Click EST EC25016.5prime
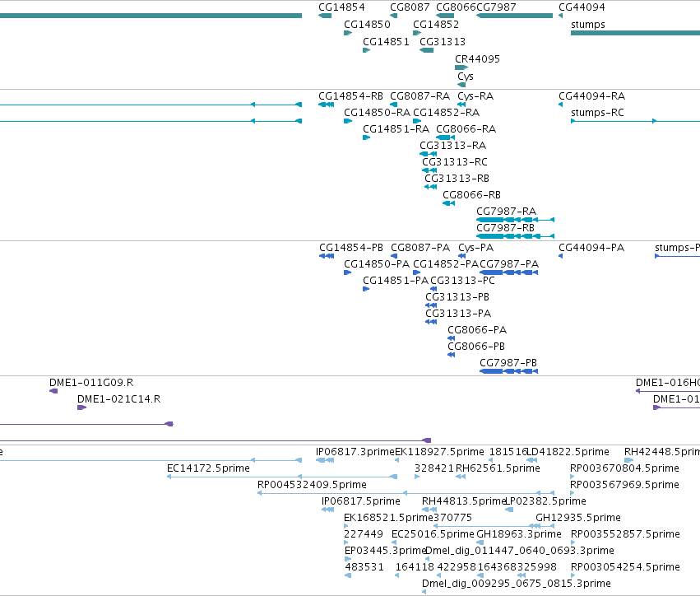The image size is (700, 596). [433, 535]
